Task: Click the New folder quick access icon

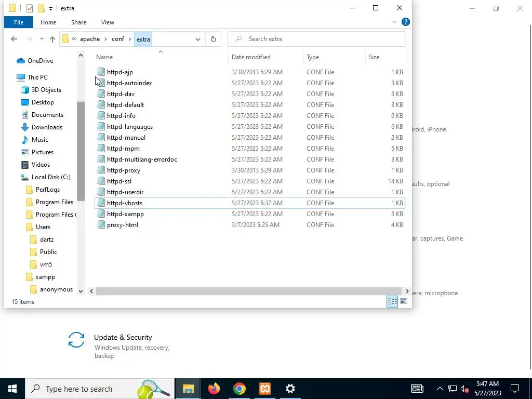Action: click(x=41, y=8)
